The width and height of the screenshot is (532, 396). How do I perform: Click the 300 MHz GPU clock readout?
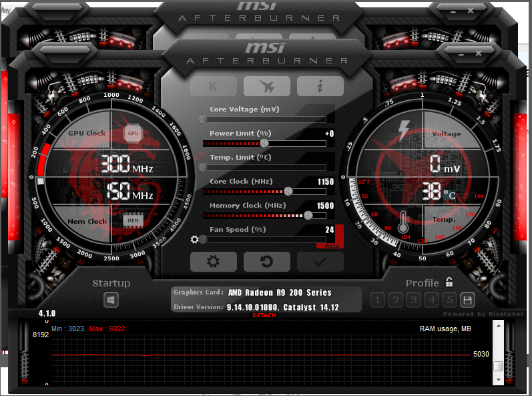tap(127, 164)
